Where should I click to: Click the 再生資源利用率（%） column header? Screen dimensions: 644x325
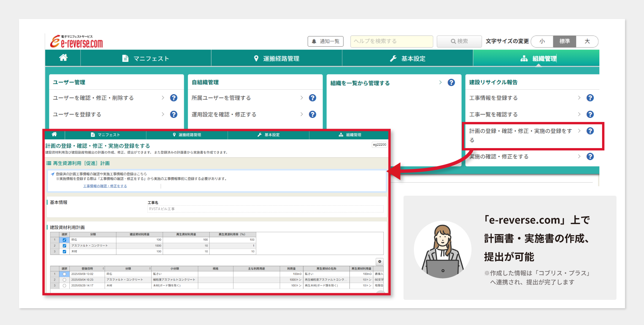(232, 235)
